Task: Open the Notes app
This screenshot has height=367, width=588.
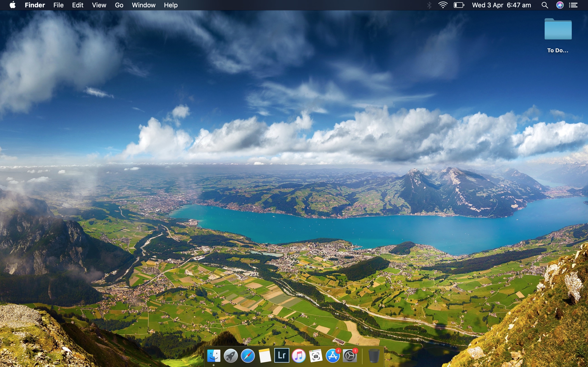Action: [265, 356]
